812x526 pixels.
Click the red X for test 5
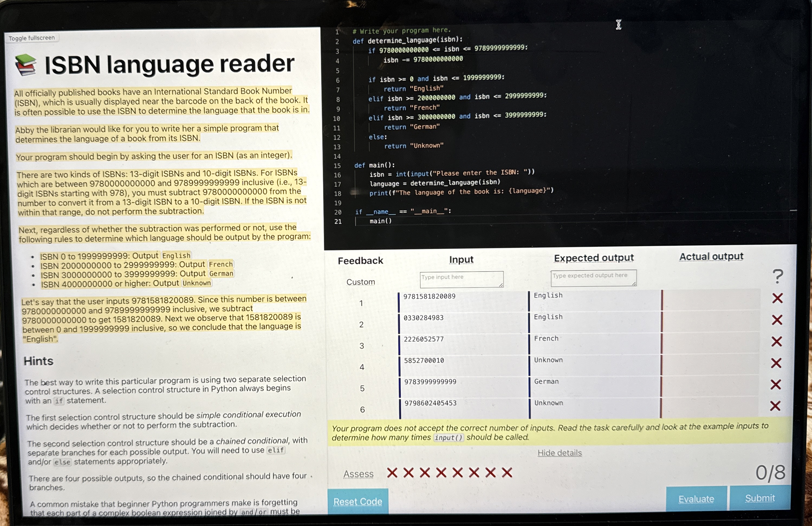pyautogui.click(x=776, y=384)
